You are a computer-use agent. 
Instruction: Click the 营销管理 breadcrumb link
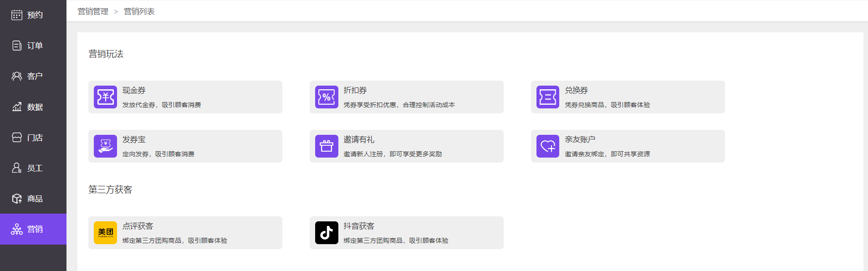coord(93,11)
